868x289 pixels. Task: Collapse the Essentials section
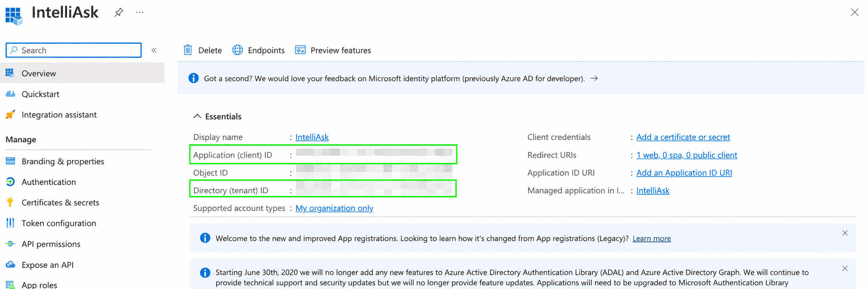pyautogui.click(x=217, y=116)
